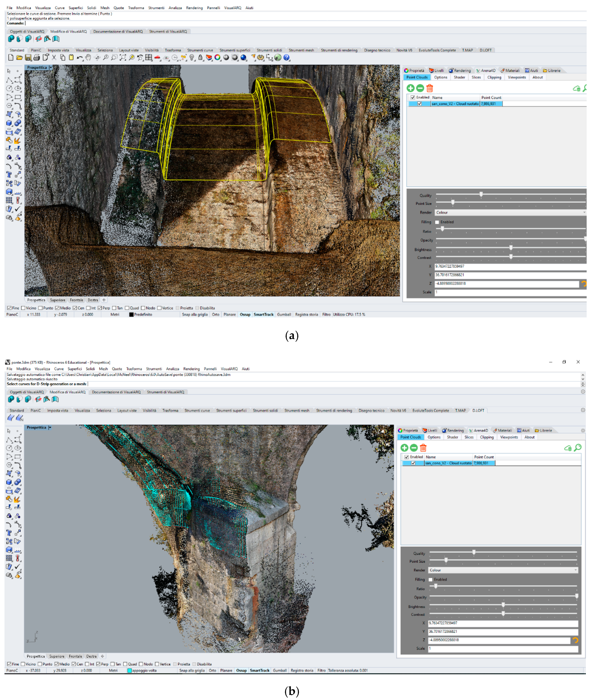594x700 pixels.
Task: Click the Open folder icon in window (a)
Action: point(20,58)
